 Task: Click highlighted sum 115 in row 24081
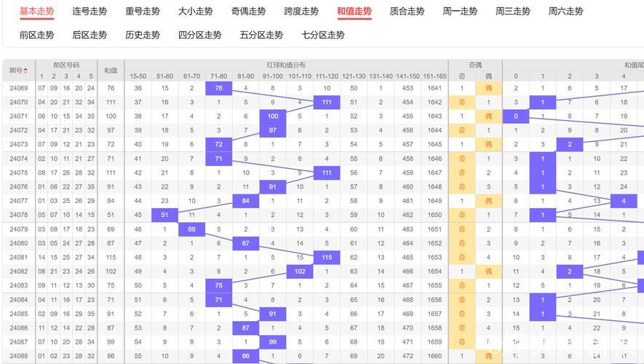click(x=327, y=258)
